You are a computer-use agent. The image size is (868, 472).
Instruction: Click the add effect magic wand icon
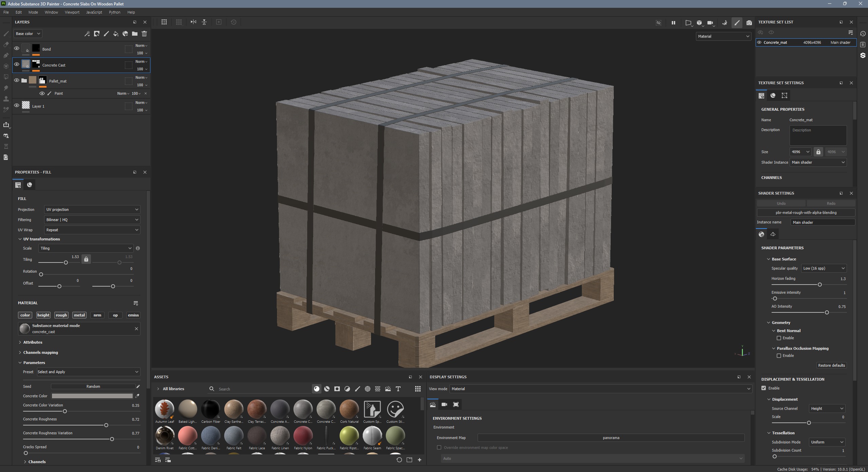pos(87,34)
